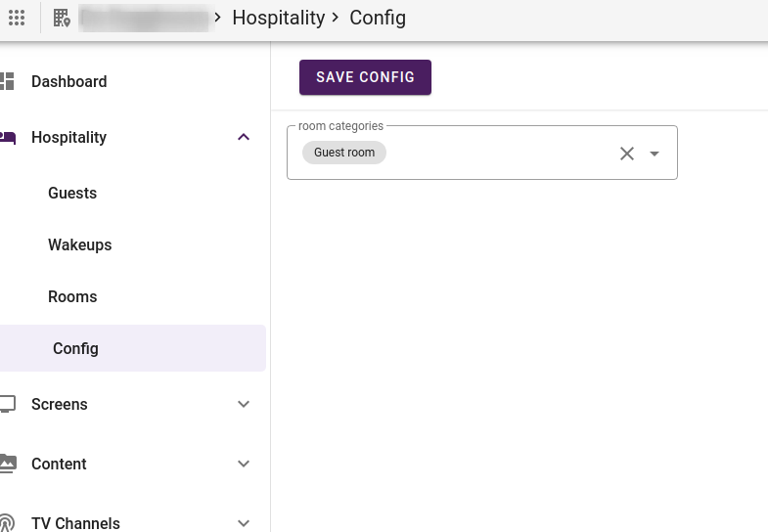Expand the Content menu chevron

pyautogui.click(x=244, y=464)
